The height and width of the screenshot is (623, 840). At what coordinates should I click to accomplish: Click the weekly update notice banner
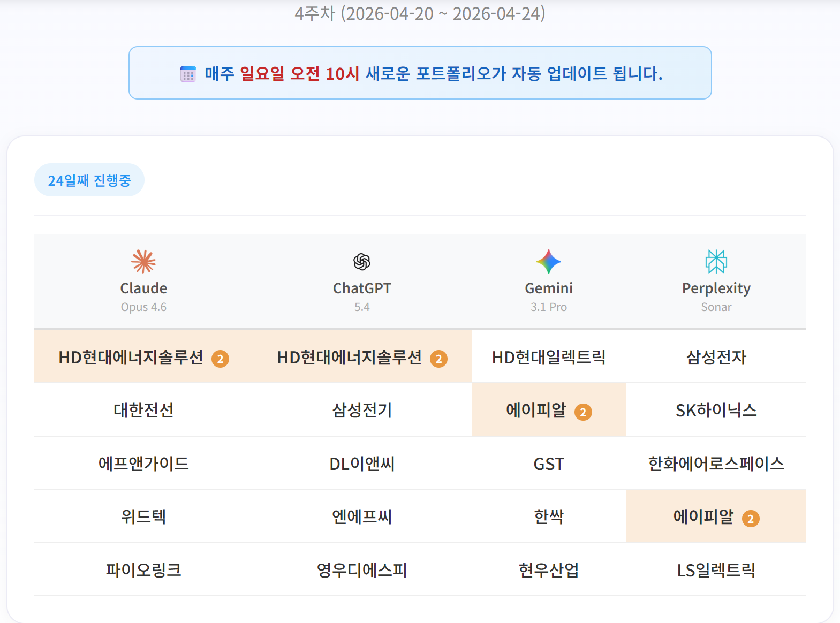click(420, 73)
